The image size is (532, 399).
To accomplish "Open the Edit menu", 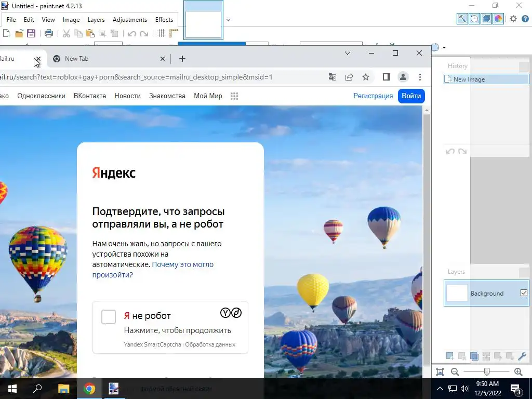I will 29,20.
